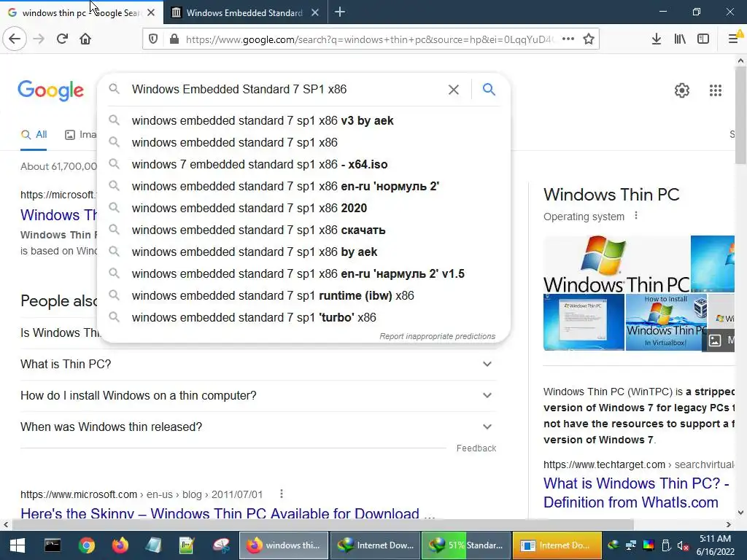Launch Command Prompt from the taskbar
This screenshot has height=560, width=747.
pos(53,545)
